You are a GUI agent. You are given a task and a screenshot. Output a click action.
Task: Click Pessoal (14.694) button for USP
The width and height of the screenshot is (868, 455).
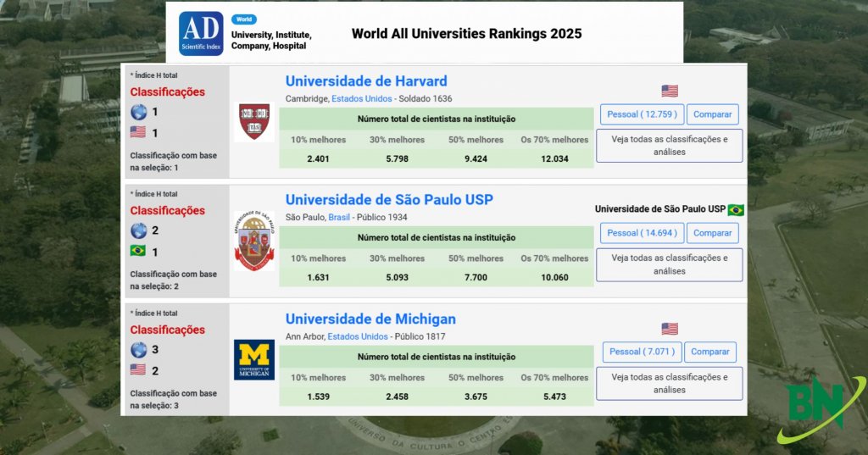tap(643, 233)
